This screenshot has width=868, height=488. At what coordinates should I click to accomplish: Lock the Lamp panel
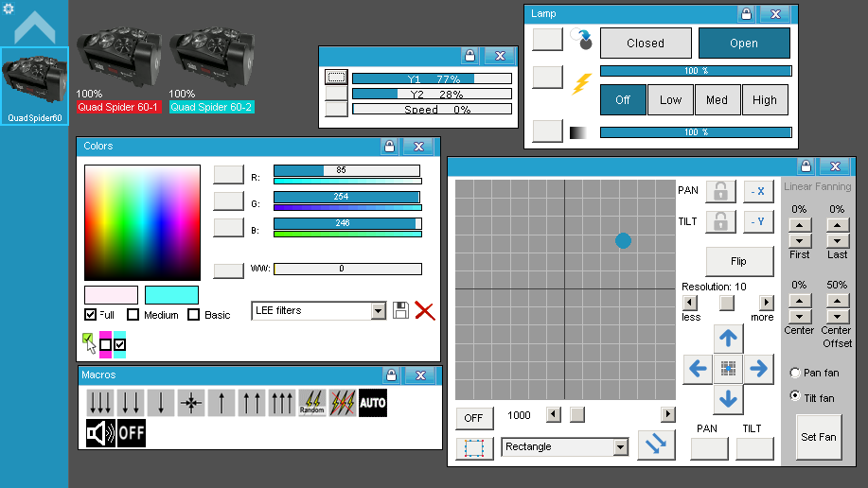(746, 14)
